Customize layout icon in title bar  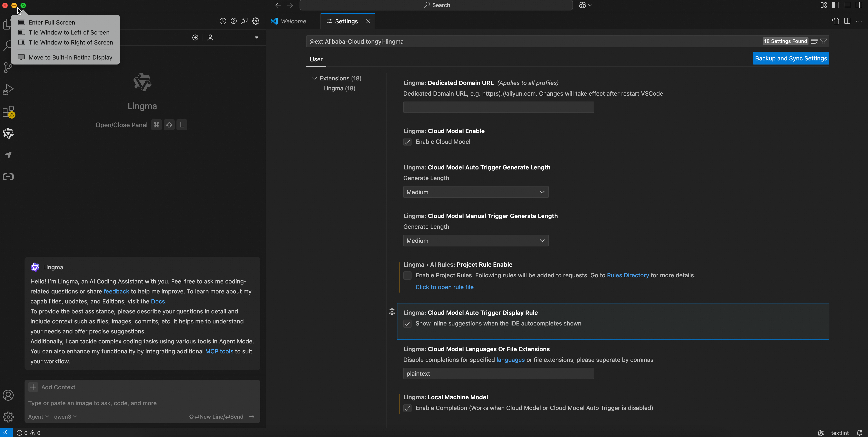(x=823, y=5)
